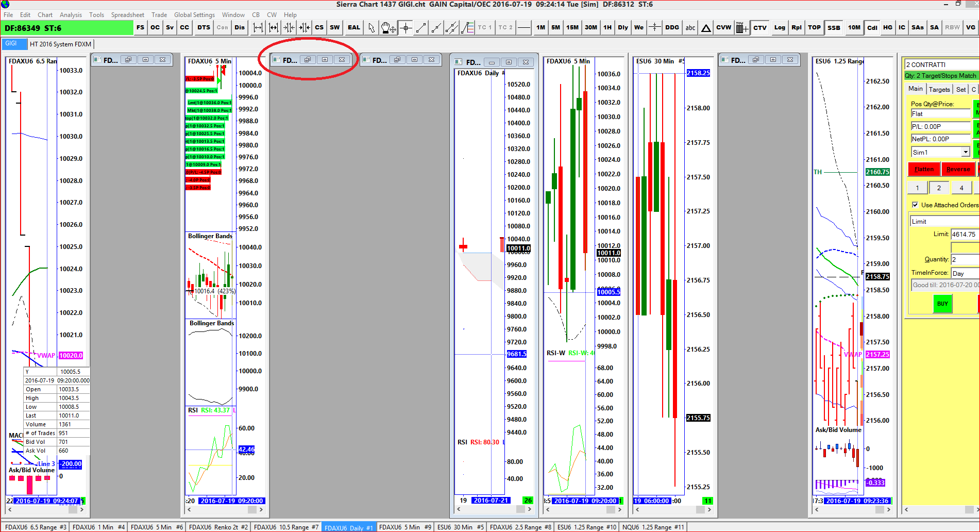Viewport: 980px width, 532px height.
Task: Switch to NQU6 1.25 Range #11 chart tab
Action: click(653, 527)
